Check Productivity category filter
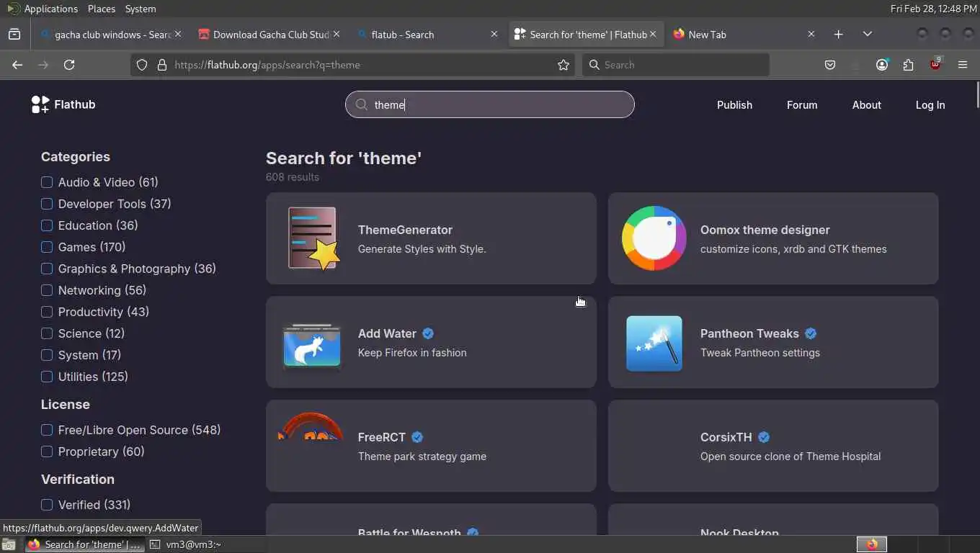 pos(47,312)
